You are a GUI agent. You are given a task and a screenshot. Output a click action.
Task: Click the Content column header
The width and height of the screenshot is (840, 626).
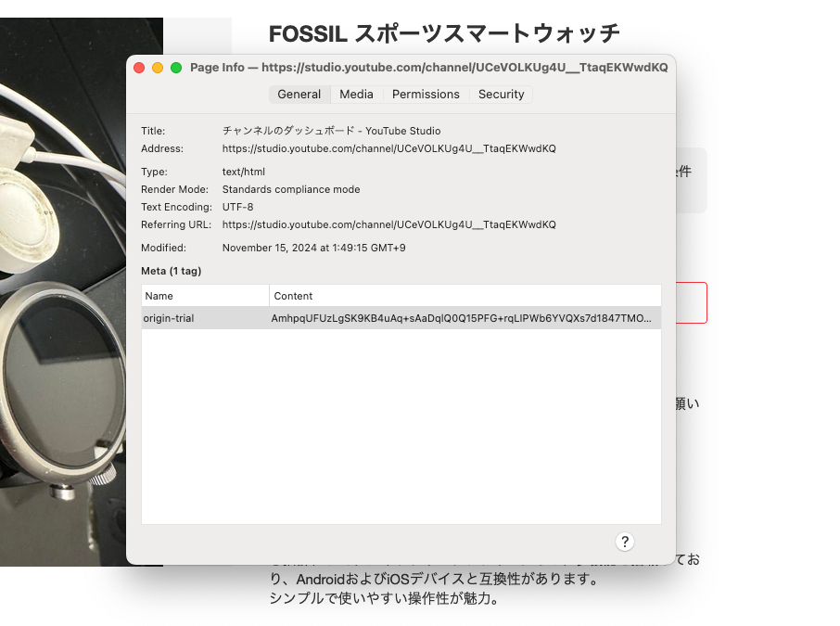coord(465,296)
